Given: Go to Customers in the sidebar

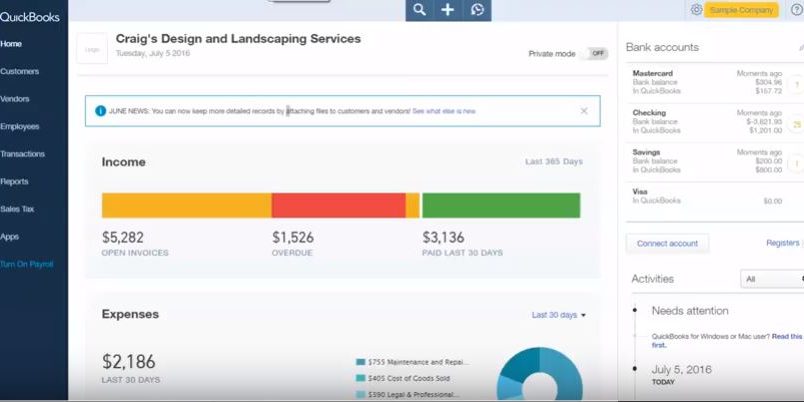Looking at the screenshot, I should 20,71.
